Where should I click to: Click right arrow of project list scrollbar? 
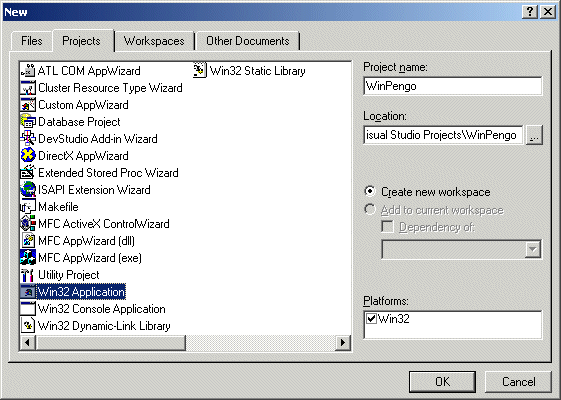pyautogui.click(x=343, y=343)
